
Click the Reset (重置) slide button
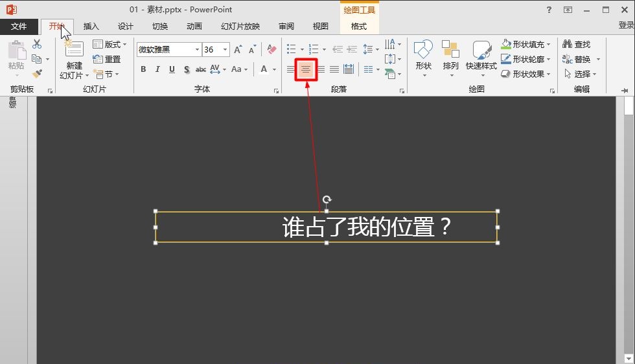point(108,59)
